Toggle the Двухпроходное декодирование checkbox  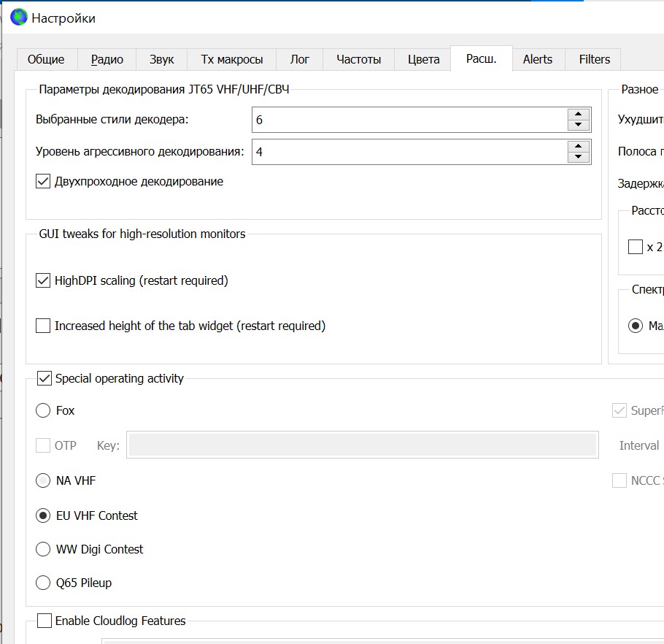(43, 181)
